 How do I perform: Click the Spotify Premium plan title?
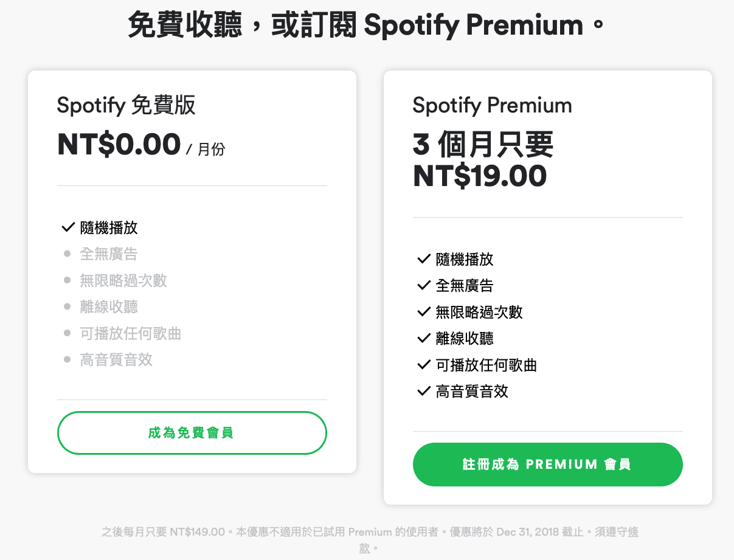point(493,105)
